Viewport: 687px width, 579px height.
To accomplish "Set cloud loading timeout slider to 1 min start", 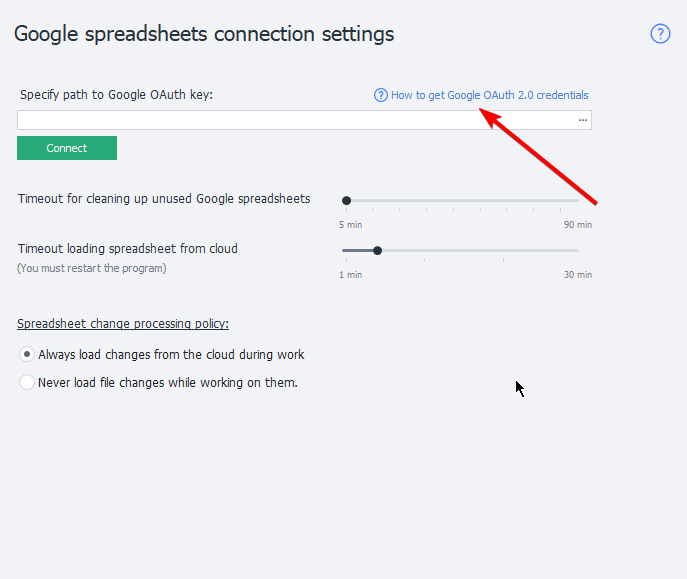I will pos(346,251).
